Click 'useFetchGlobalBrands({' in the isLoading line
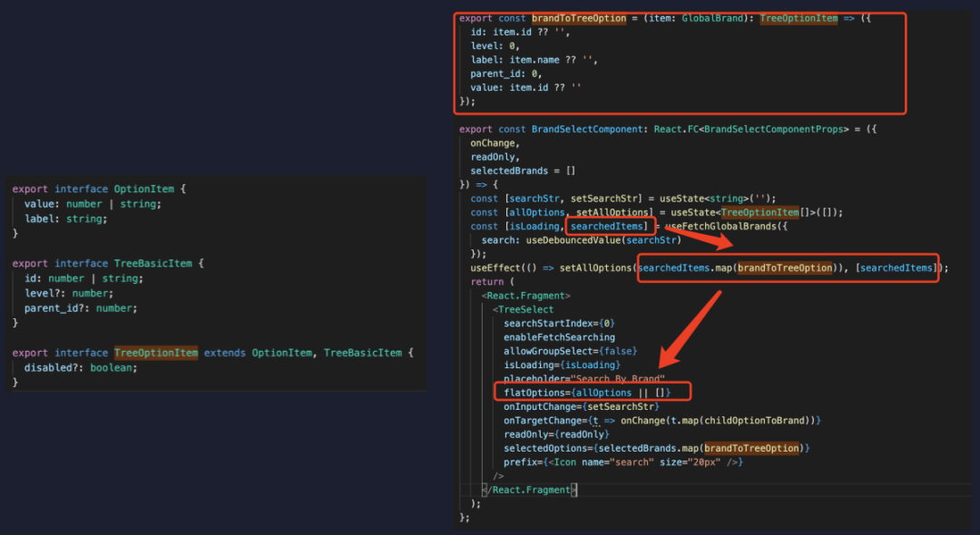 pyautogui.click(x=726, y=226)
